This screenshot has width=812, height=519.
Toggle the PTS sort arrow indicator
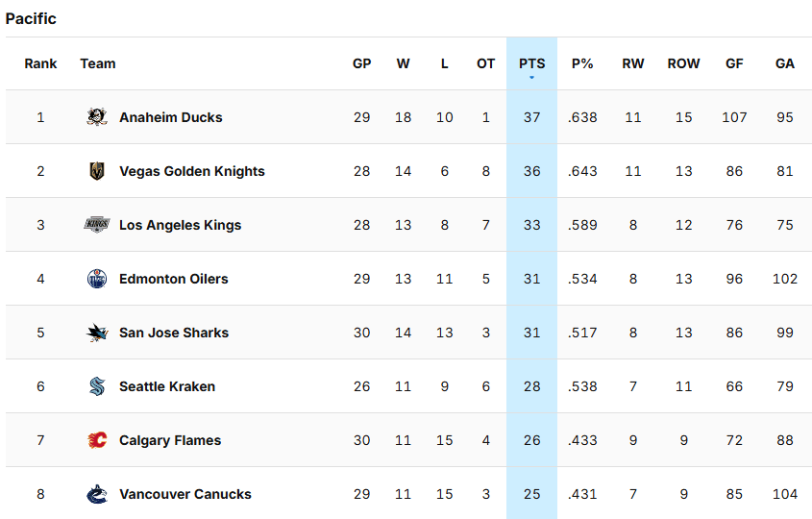(531, 77)
